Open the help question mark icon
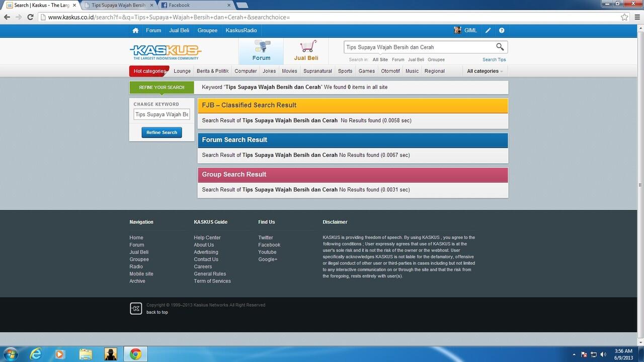Screen dimensions: 644x362 [x=502, y=31]
